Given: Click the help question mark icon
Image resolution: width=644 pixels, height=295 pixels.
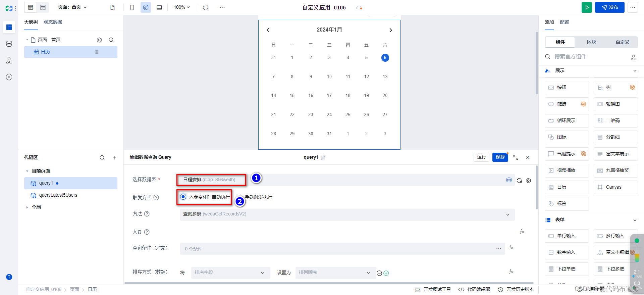Looking at the screenshot, I should 9,277.
